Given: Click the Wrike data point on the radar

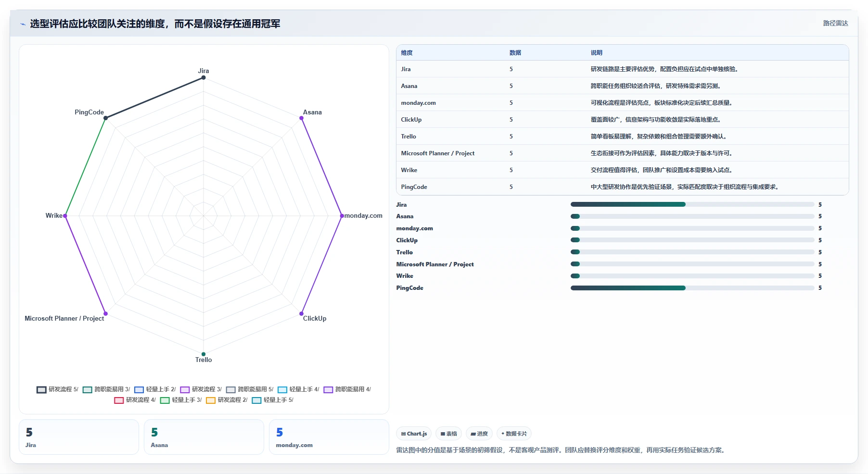Looking at the screenshot, I should click(65, 216).
